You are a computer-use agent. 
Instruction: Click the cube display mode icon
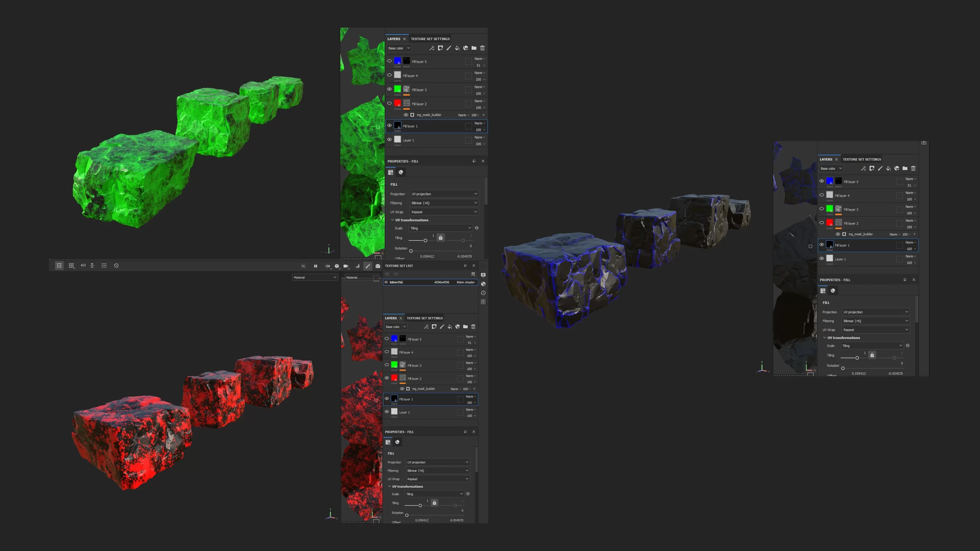tap(337, 266)
